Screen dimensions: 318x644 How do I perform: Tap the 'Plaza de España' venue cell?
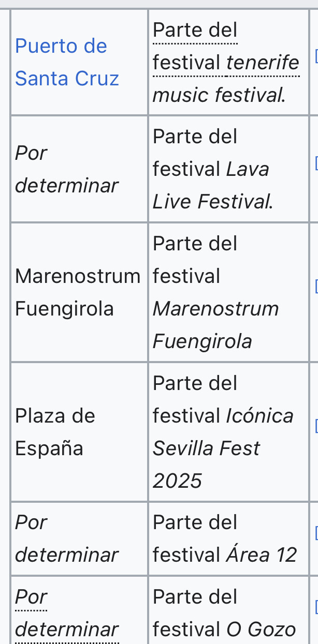[55, 431]
